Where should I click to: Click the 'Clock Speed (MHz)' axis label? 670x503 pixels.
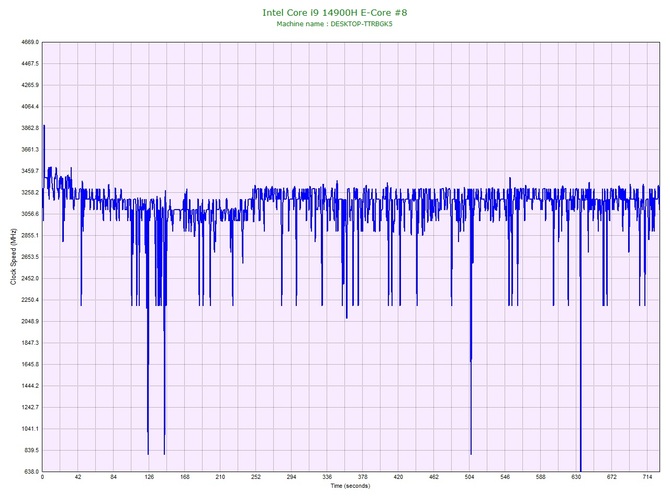coord(13,256)
